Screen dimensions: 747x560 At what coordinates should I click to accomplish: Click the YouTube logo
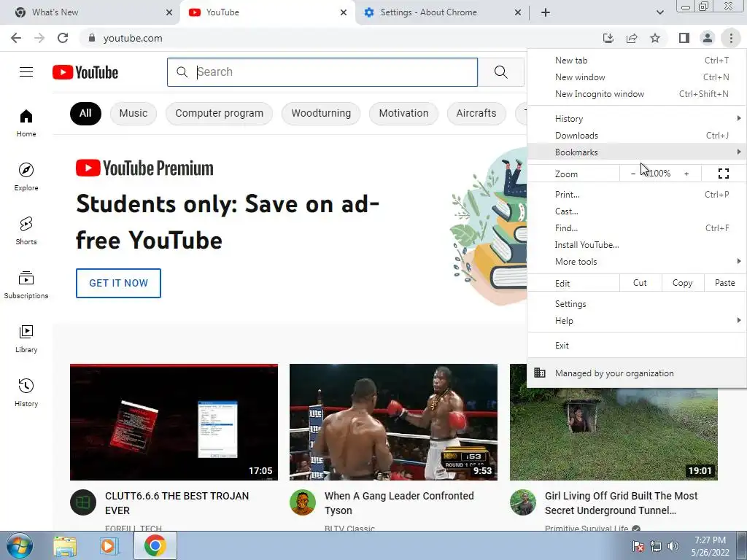pos(85,72)
